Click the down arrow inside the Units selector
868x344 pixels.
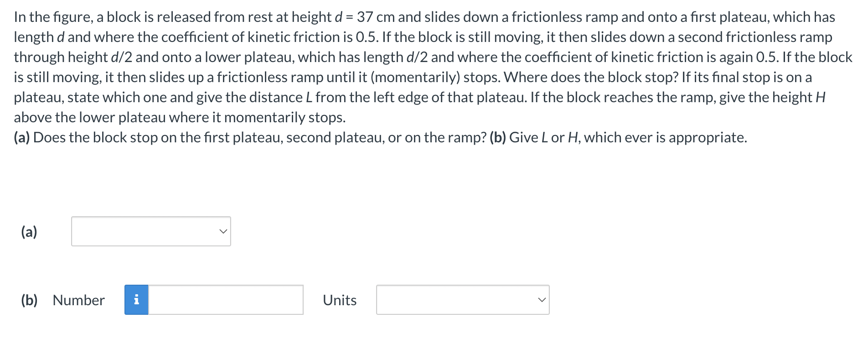click(542, 300)
